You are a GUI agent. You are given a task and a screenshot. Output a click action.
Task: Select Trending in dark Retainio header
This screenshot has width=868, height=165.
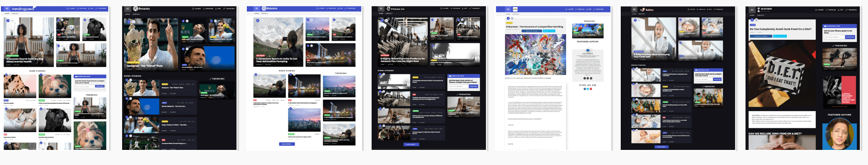coord(229,9)
